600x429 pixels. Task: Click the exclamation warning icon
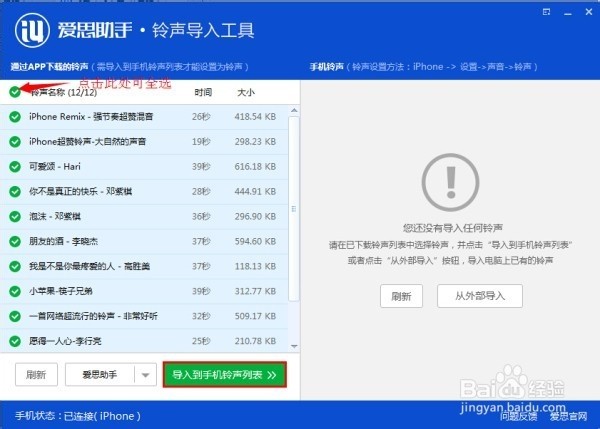(x=444, y=182)
